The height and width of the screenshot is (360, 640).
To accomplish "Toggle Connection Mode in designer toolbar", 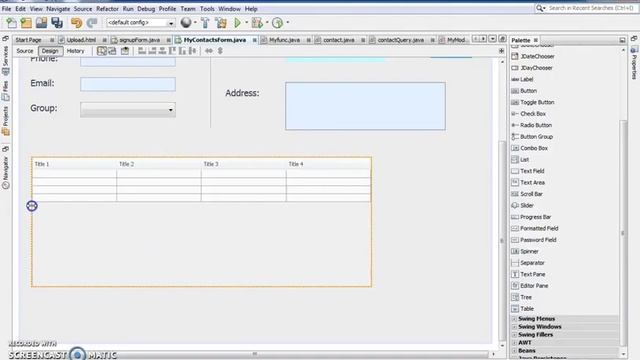I will click(112, 51).
